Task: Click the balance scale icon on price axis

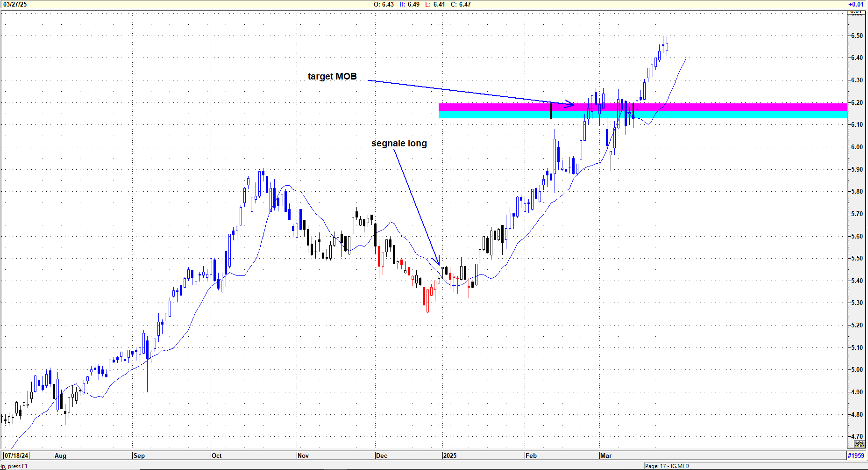Action: click(859, 445)
